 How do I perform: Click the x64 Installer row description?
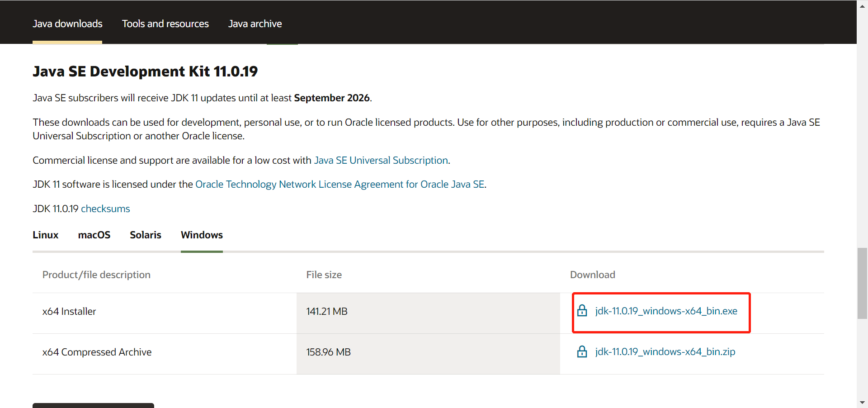(69, 311)
